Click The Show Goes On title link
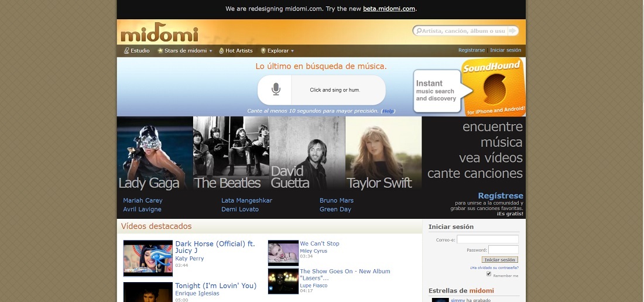This screenshot has width=644, height=302. (x=345, y=274)
